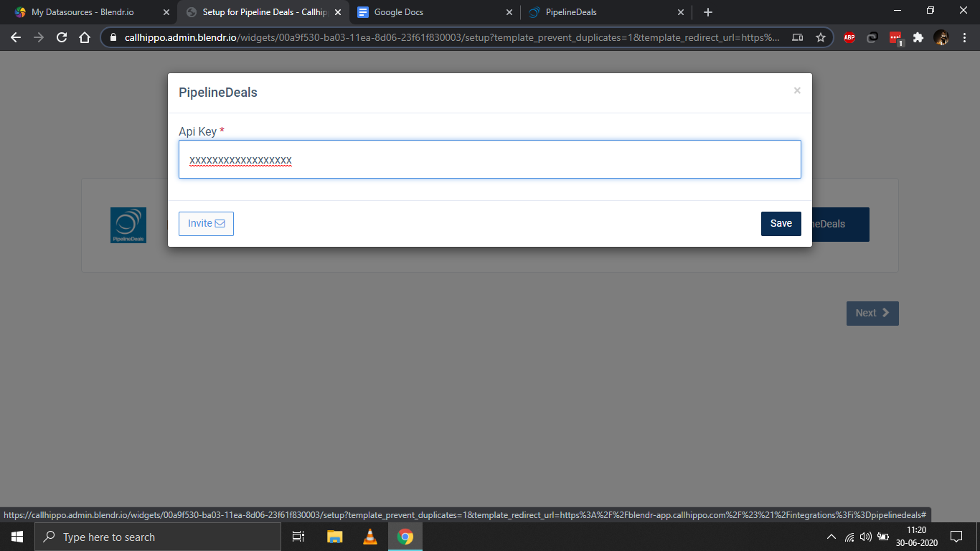Screen dimensions: 980x551
Task: Switch to PipelineDeals browser tab
Action: [571, 12]
